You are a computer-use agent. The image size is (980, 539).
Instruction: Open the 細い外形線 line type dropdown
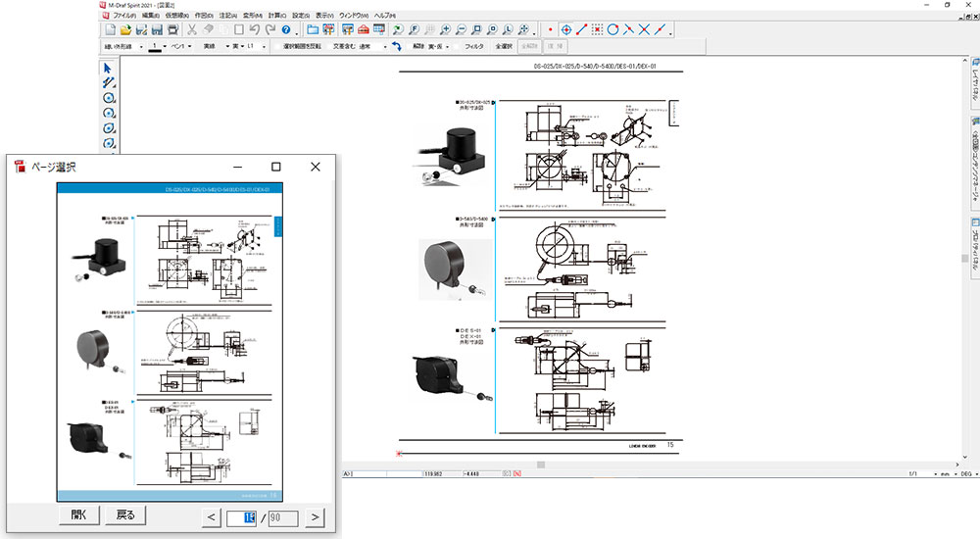point(140,46)
